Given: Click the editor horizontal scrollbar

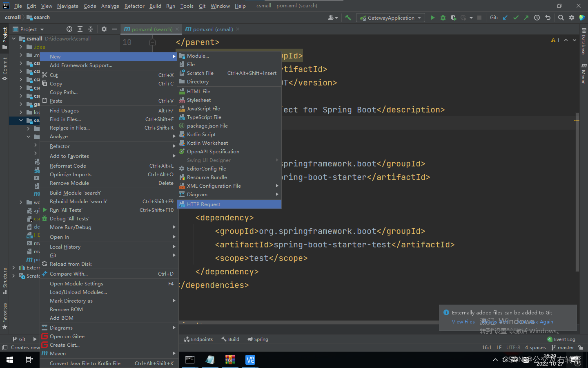Looking at the screenshot, I should pos(309,322).
